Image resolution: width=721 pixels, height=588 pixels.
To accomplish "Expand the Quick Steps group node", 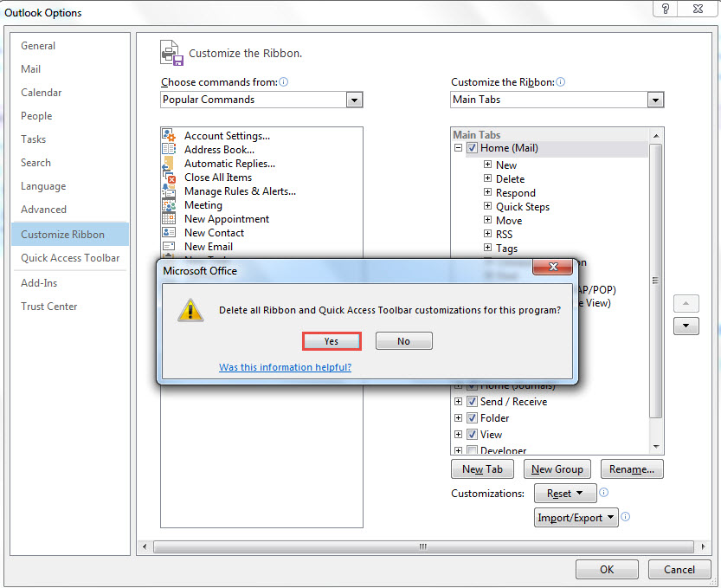I will [487, 205].
